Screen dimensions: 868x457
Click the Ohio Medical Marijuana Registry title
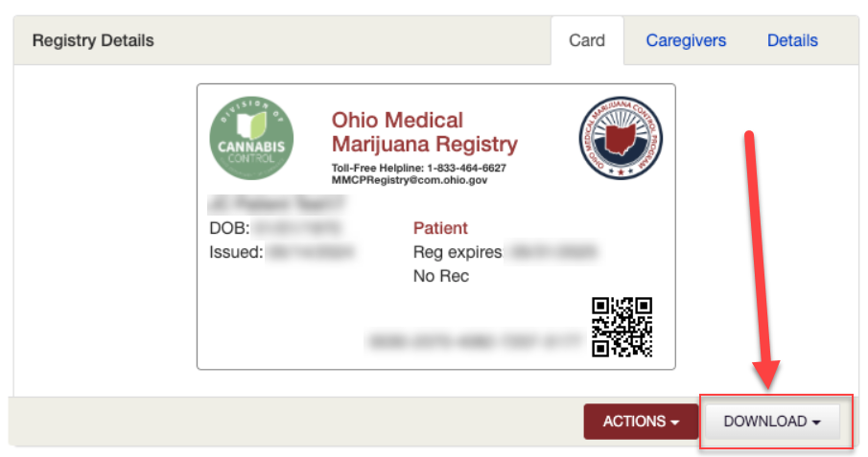coord(424,132)
